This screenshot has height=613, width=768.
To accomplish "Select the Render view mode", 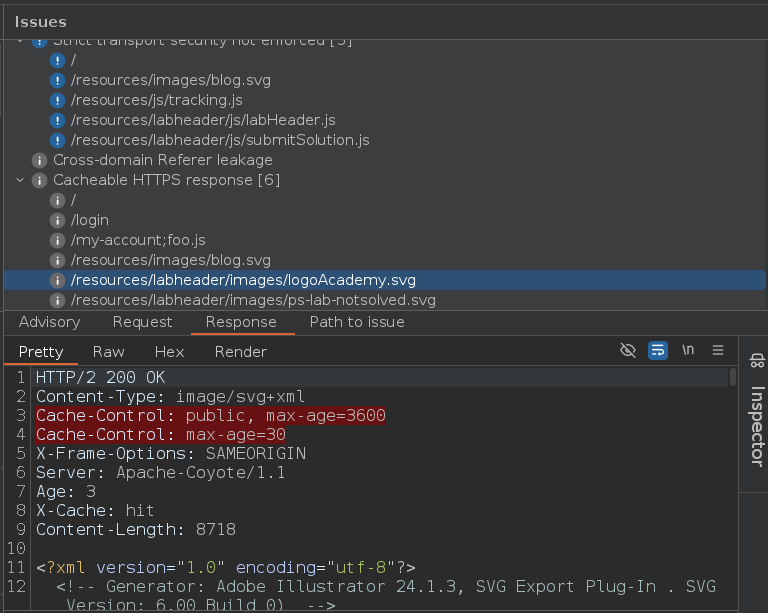I will pyautogui.click(x=240, y=352).
